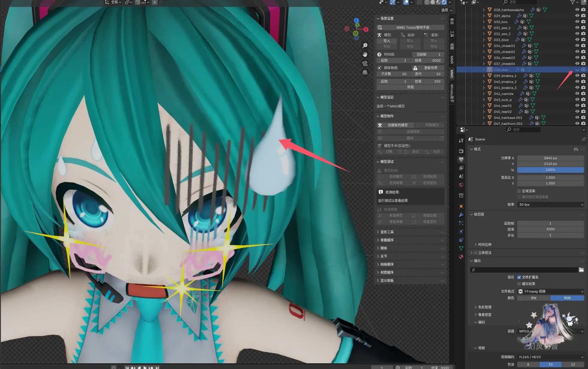
Task: Hide the 042_namida object with its eye
Action: point(577,93)
